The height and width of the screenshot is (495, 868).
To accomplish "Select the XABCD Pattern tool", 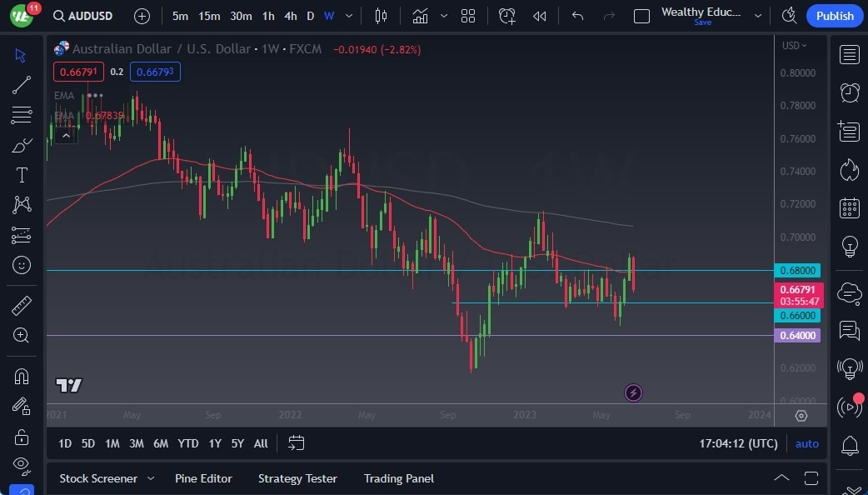I will [x=21, y=204].
